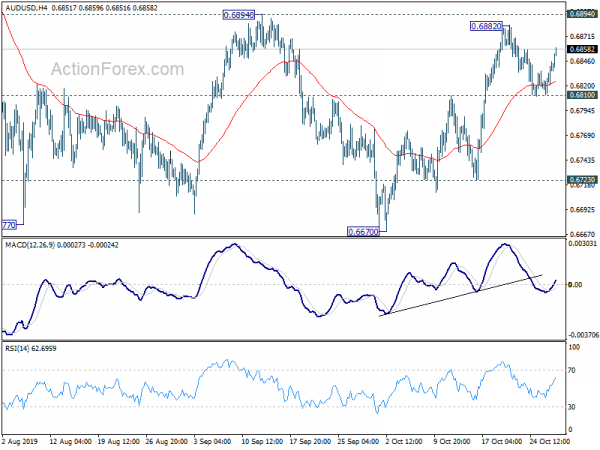Click the 26 Aug 20:00 date label
600x450 pixels.
point(166,441)
